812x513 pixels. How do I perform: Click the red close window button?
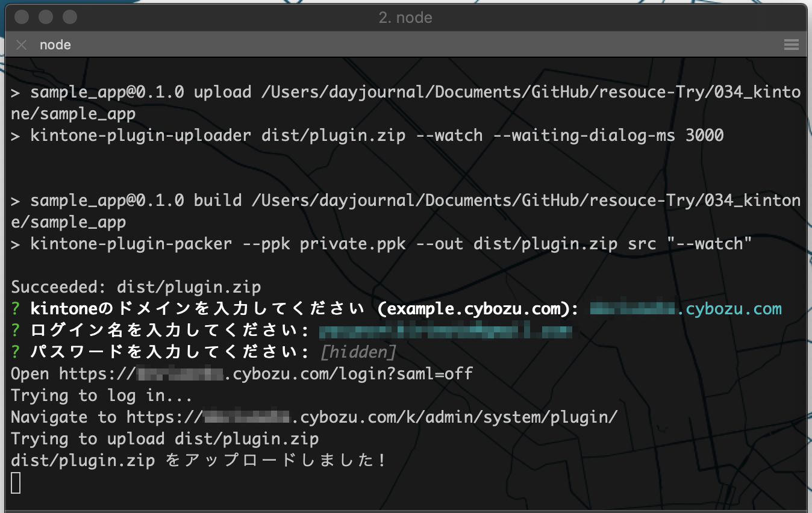pyautogui.click(x=21, y=17)
